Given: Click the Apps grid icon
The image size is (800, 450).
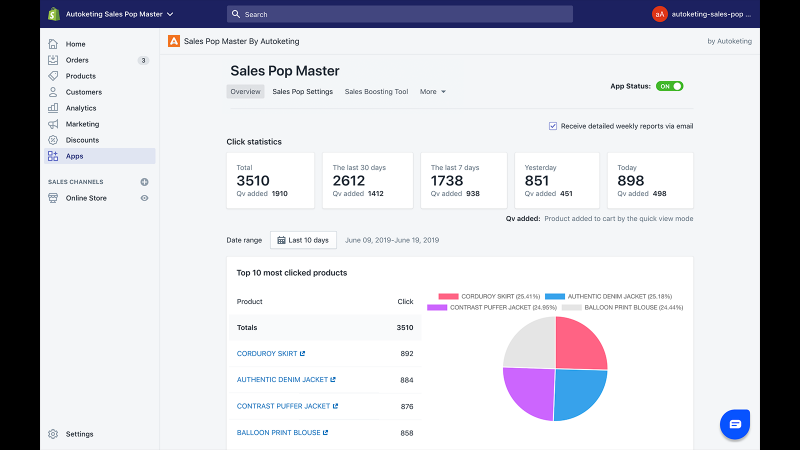Looking at the screenshot, I should click(53, 156).
